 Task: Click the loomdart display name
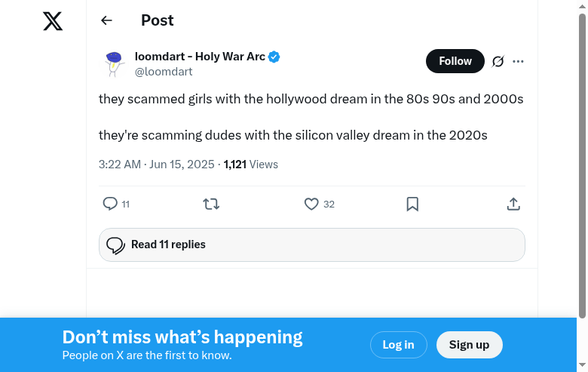[x=200, y=57]
